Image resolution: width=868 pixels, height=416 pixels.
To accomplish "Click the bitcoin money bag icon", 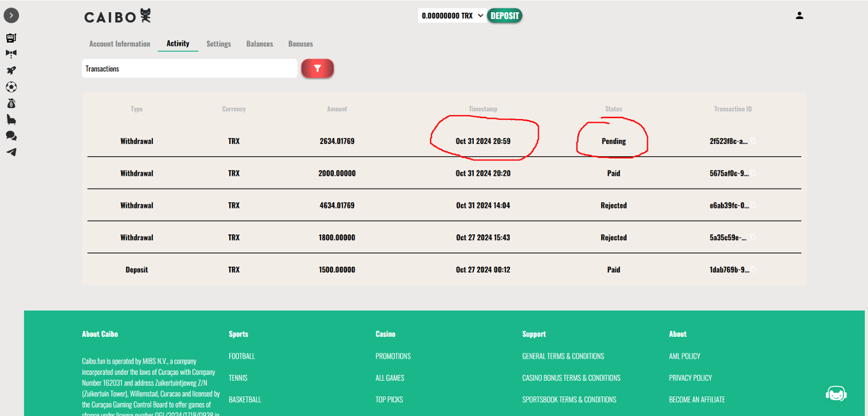I will coord(11,104).
